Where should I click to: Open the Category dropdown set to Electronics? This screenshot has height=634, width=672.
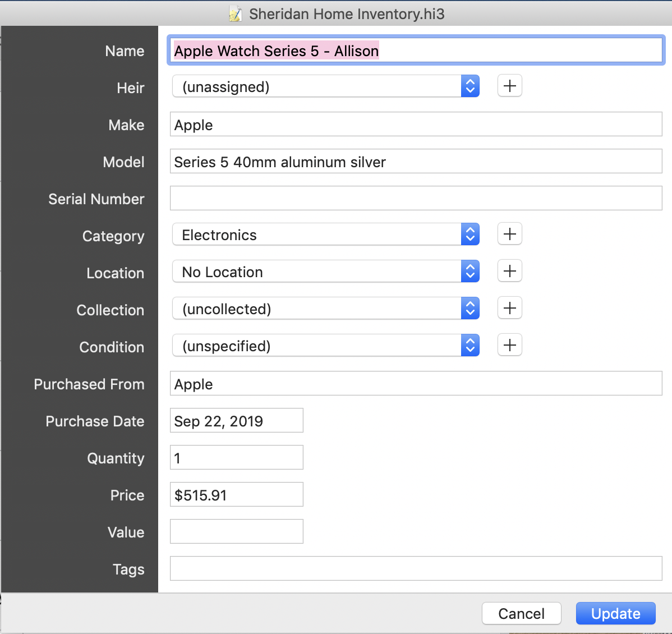pyautogui.click(x=325, y=235)
